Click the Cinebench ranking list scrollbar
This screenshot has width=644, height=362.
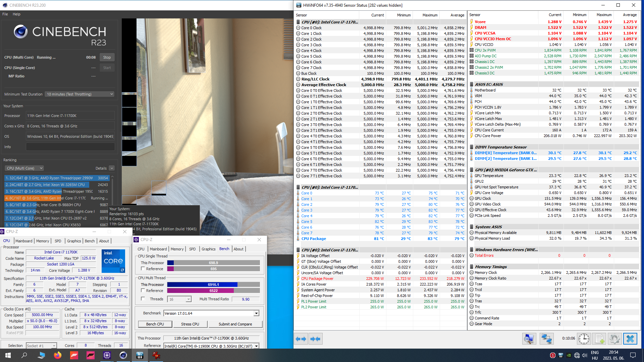[112, 201]
